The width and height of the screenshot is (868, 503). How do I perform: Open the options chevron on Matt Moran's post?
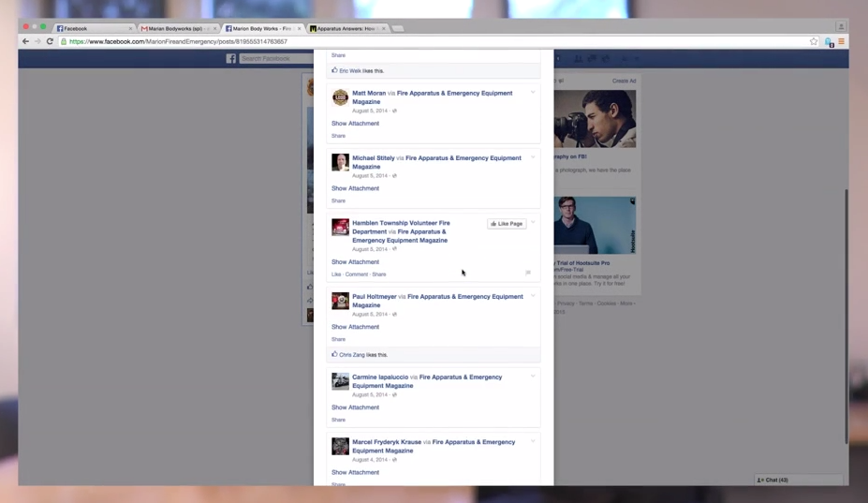point(533,93)
